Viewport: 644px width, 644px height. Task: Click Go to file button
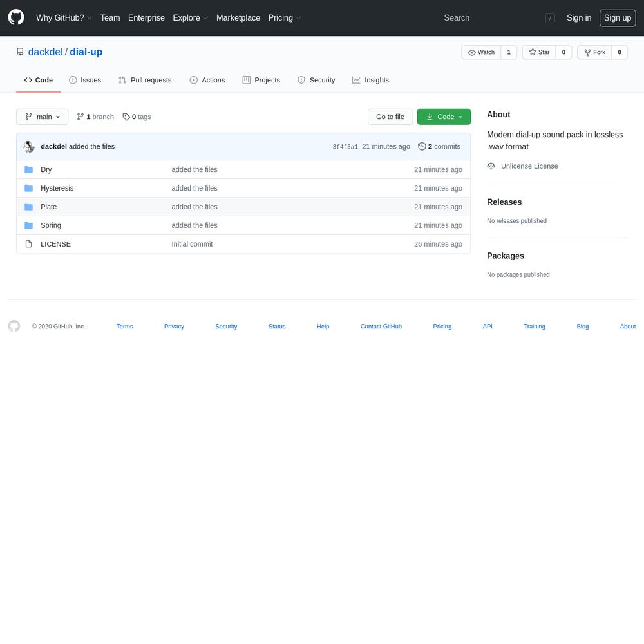[x=390, y=117]
